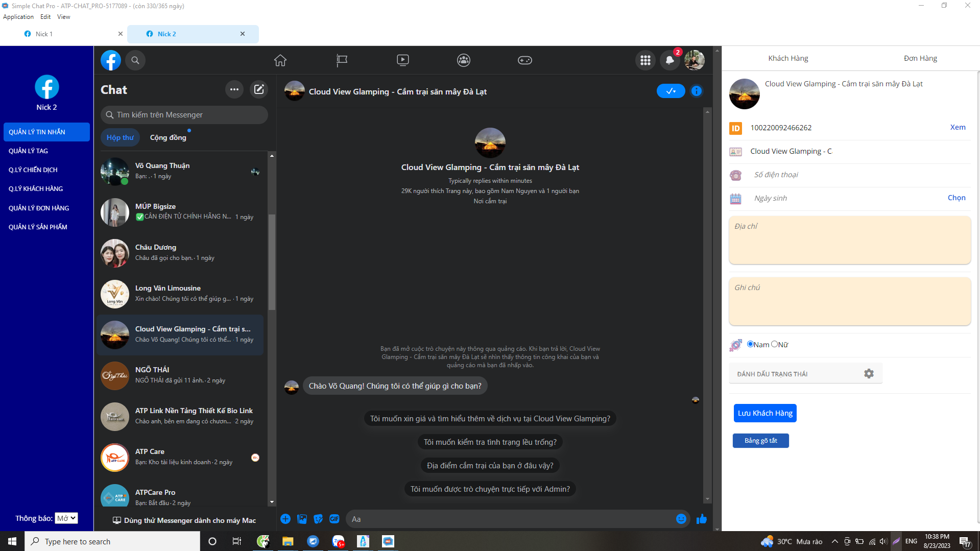Open Q.LÝ CHIẾN DỊCH in sidebar
Viewport: 980px width, 551px height.
46,170
